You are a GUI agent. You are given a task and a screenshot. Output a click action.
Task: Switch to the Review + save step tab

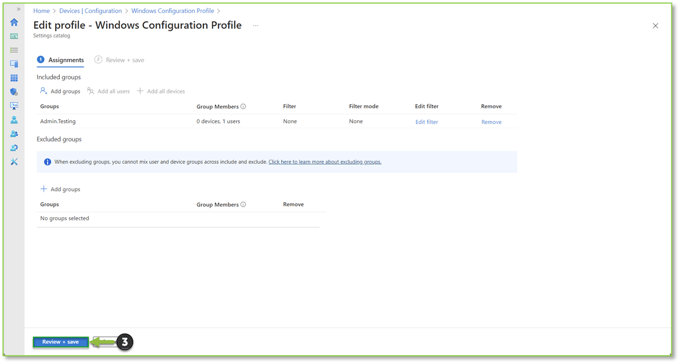(x=119, y=60)
